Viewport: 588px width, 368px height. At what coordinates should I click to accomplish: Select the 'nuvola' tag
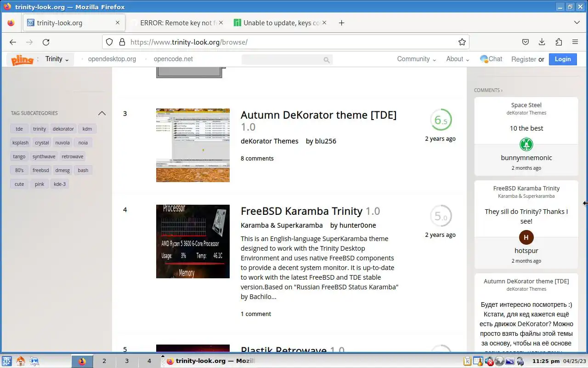click(62, 143)
